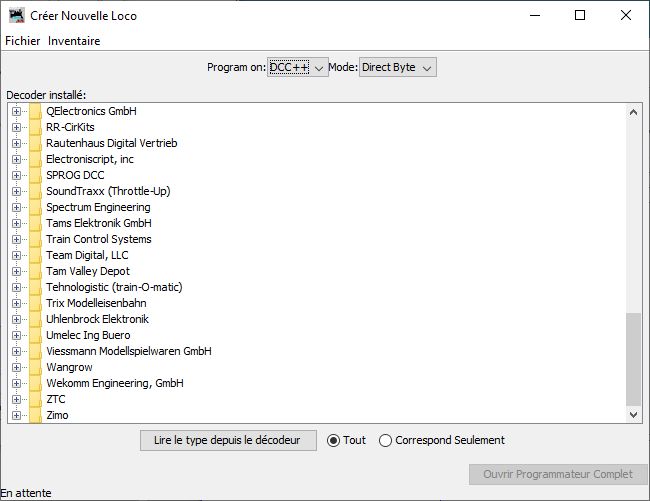Click the Viessmann Modellspielwaren folder icon
This screenshot has width=650, height=501.
(36, 351)
